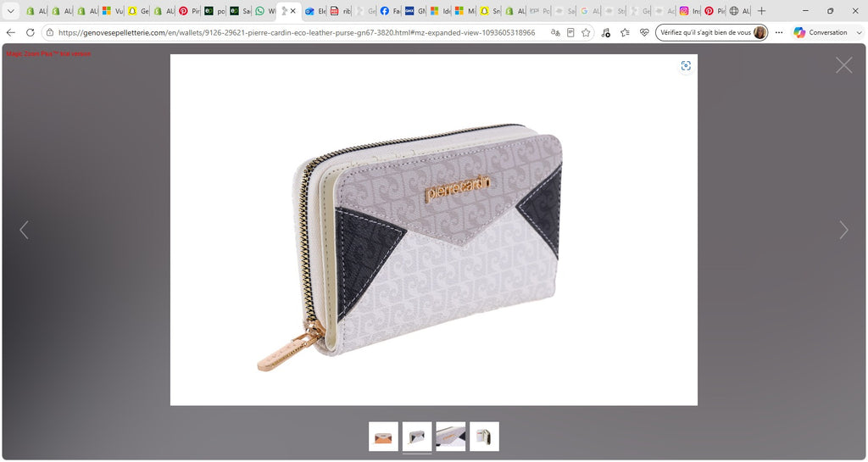
Task: Select the second thumbnail, currently underlined
Action: (x=417, y=436)
